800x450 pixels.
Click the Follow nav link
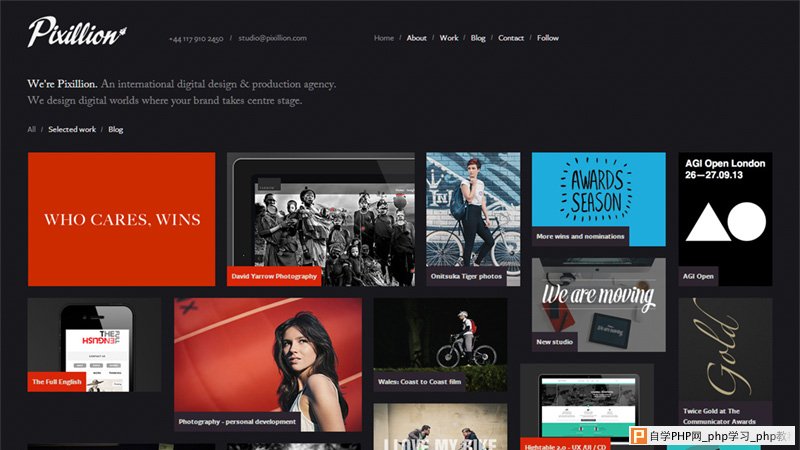(x=547, y=38)
